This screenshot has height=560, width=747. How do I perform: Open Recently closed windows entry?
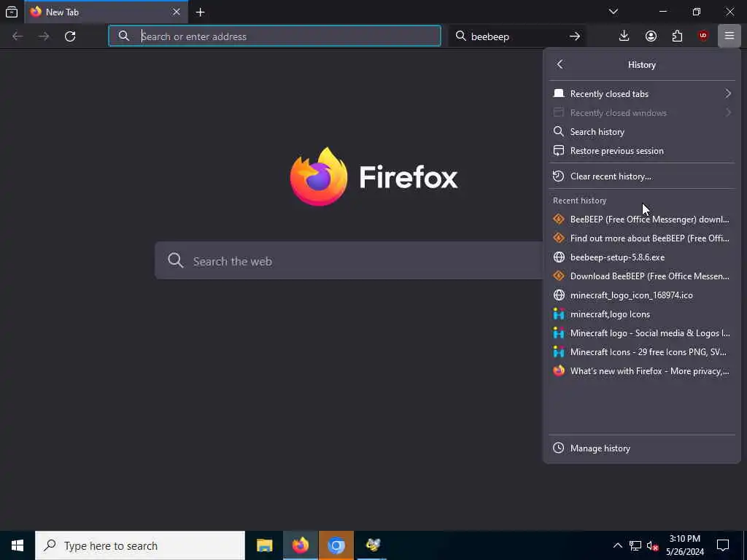coord(642,113)
